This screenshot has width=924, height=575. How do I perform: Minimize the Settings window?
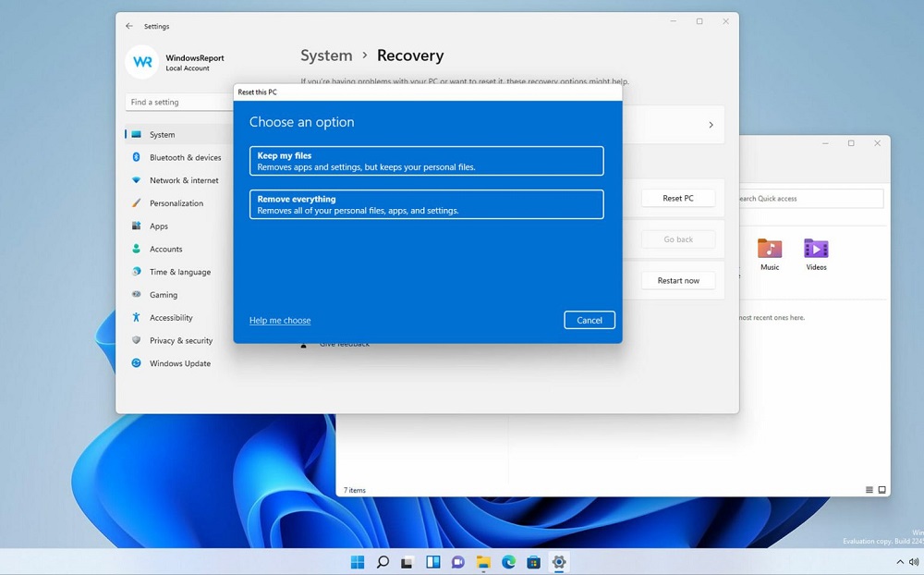pyautogui.click(x=673, y=21)
